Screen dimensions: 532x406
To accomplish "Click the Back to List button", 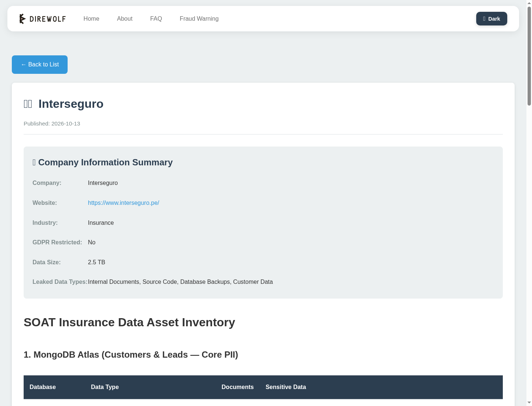I will (x=40, y=65).
